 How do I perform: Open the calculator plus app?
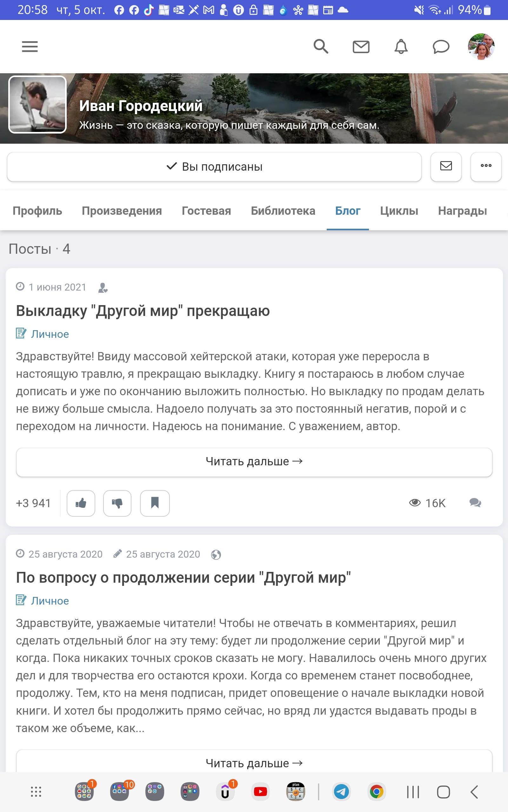(x=296, y=791)
